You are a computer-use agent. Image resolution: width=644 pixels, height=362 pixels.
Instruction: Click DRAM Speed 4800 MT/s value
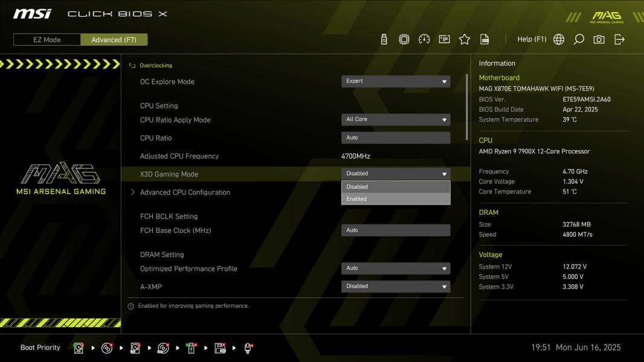click(x=578, y=235)
